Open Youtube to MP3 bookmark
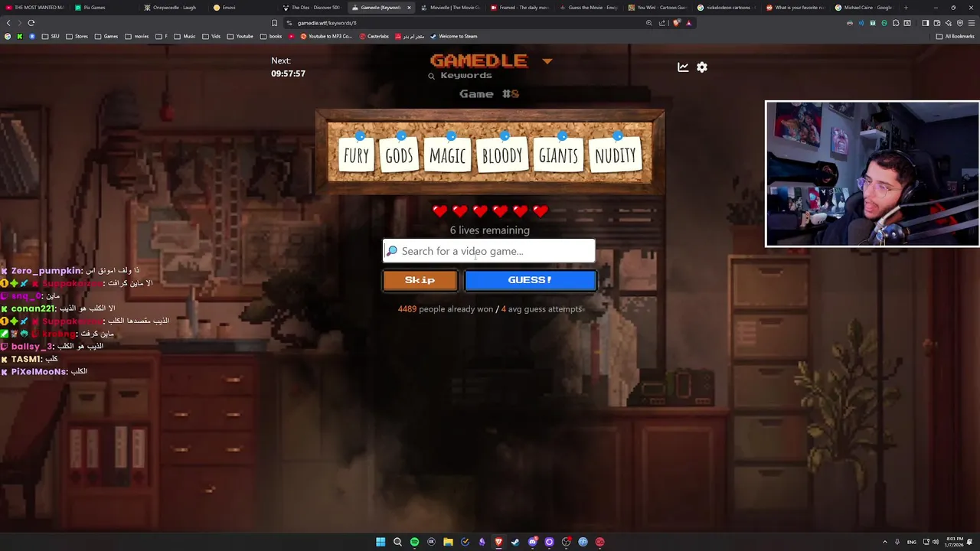Image resolution: width=980 pixels, height=551 pixels. point(326,36)
